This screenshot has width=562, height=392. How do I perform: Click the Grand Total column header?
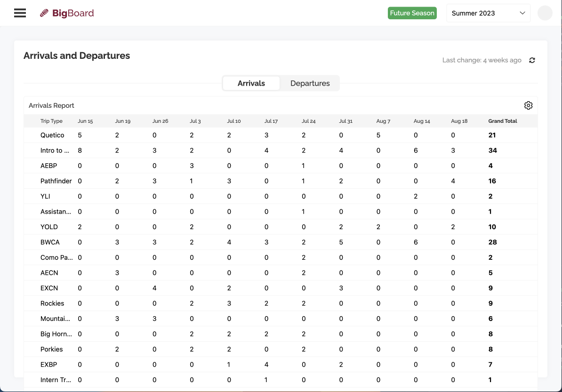pos(502,121)
